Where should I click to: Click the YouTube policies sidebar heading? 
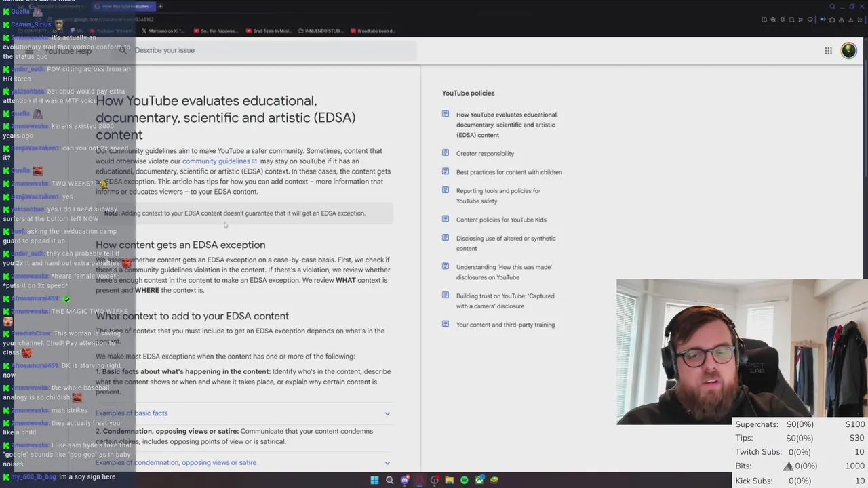[x=468, y=93]
